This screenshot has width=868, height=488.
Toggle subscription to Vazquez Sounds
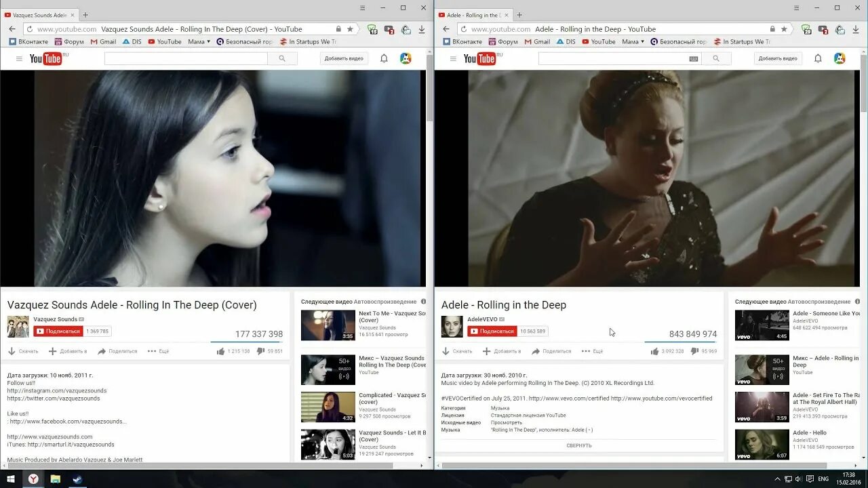pos(58,331)
